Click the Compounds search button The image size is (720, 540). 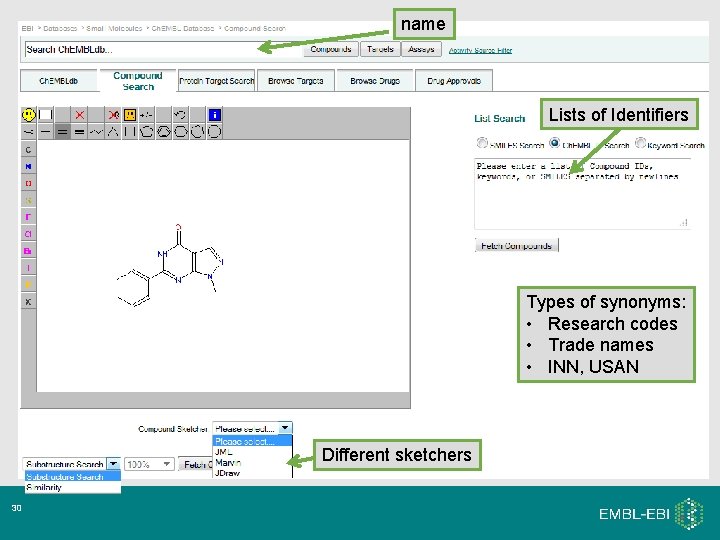[331, 49]
